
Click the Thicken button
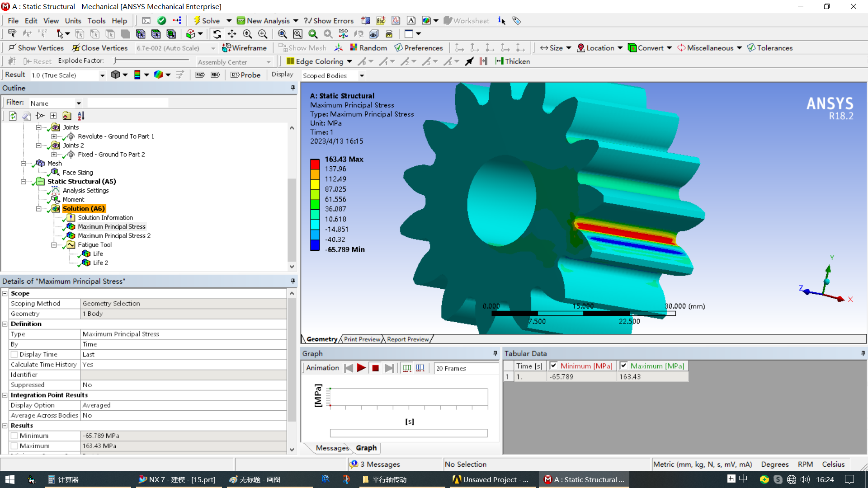pos(513,61)
